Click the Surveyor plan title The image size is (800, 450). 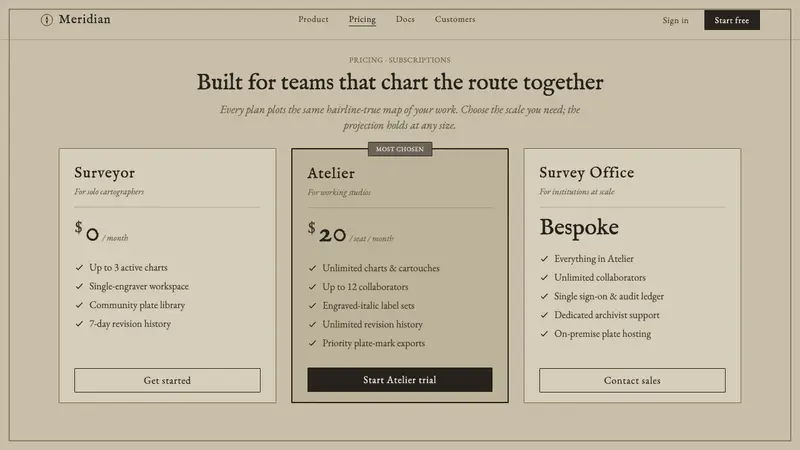(x=105, y=173)
